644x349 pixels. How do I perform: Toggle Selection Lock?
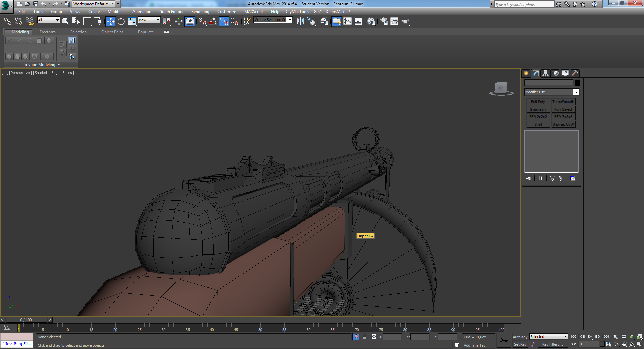coord(365,337)
